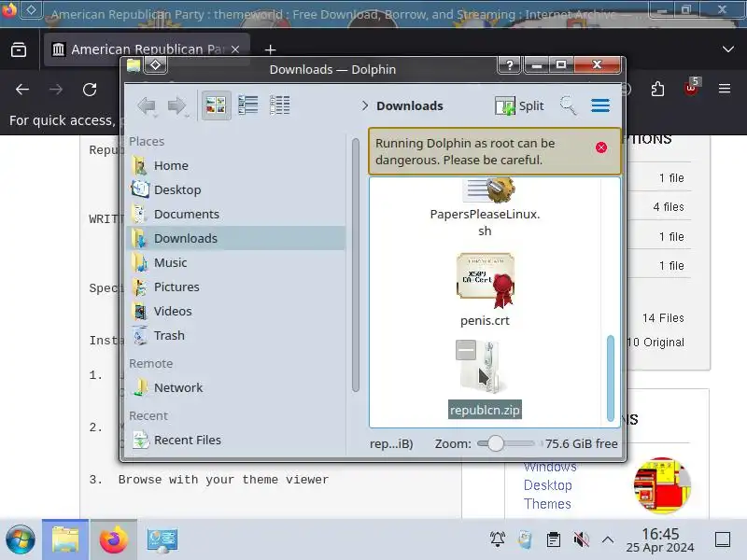Select the American Republican Party tab
The height and width of the screenshot is (560, 747).
(147, 49)
